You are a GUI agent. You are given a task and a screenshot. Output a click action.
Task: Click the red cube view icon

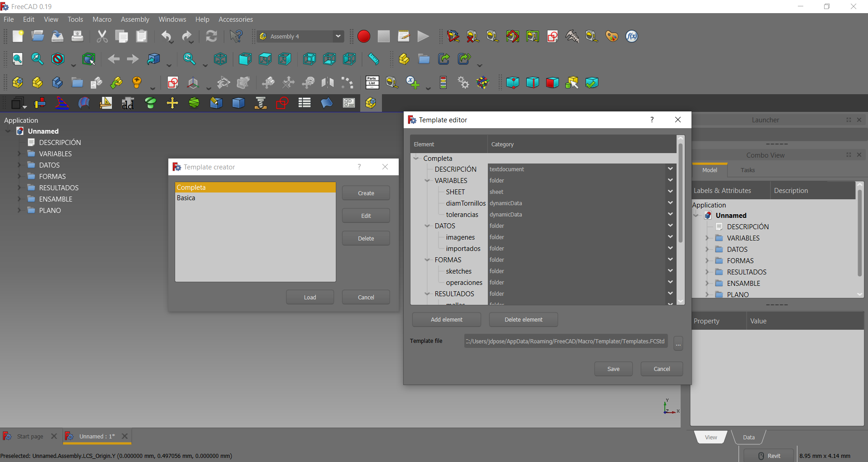click(x=552, y=82)
